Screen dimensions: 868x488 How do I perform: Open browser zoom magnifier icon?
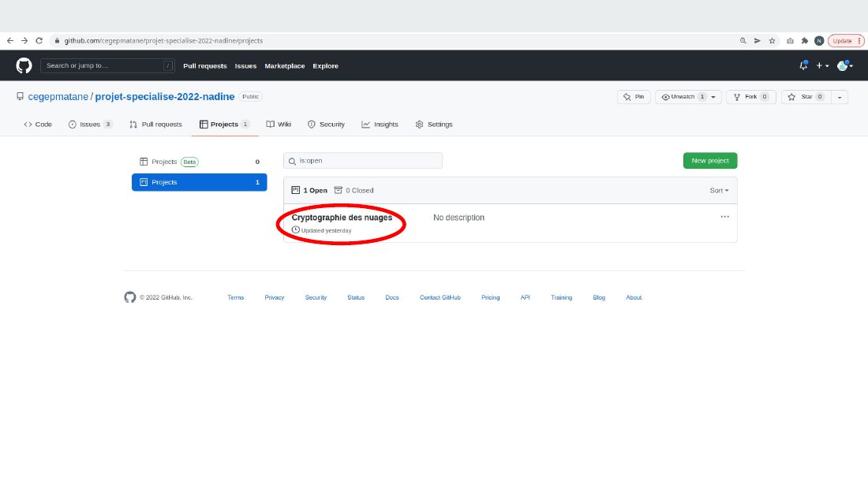tap(743, 40)
